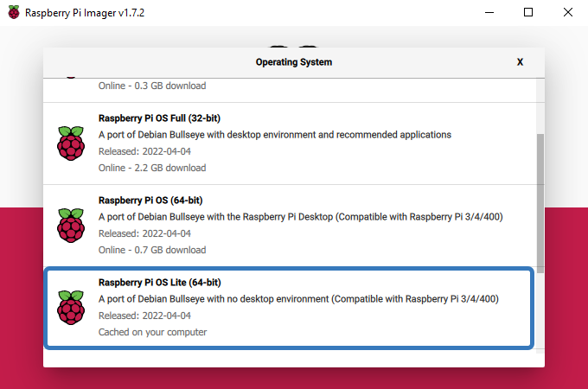This screenshot has width=588, height=389.
Task: Click the release date under Raspberry Pi OS Lite (64-bit)
Action: [x=144, y=316]
